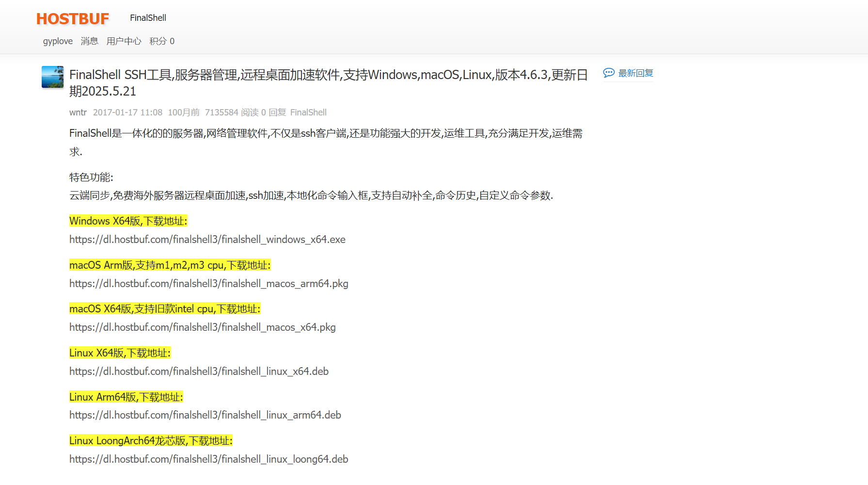Open finalshell_macos_x64.pkg download URL
This screenshot has height=485, width=868.
[x=203, y=327]
